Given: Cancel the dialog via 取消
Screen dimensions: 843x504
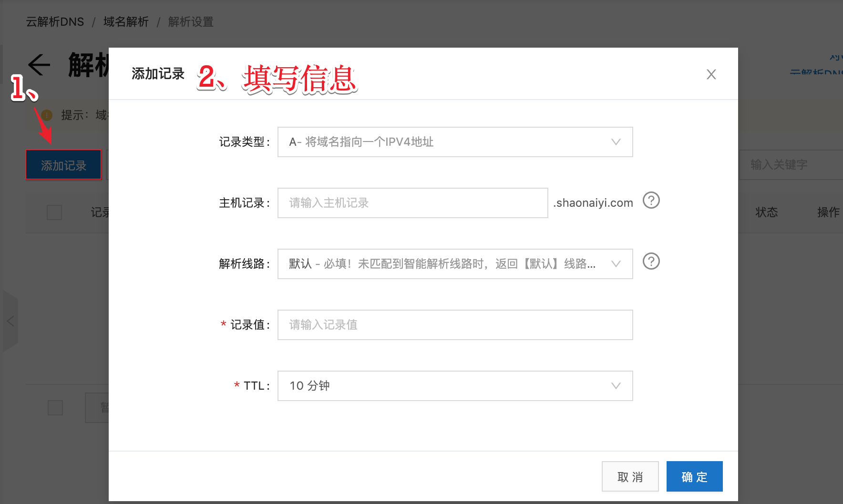Looking at the screenshot, I should [x=630, y=476].
